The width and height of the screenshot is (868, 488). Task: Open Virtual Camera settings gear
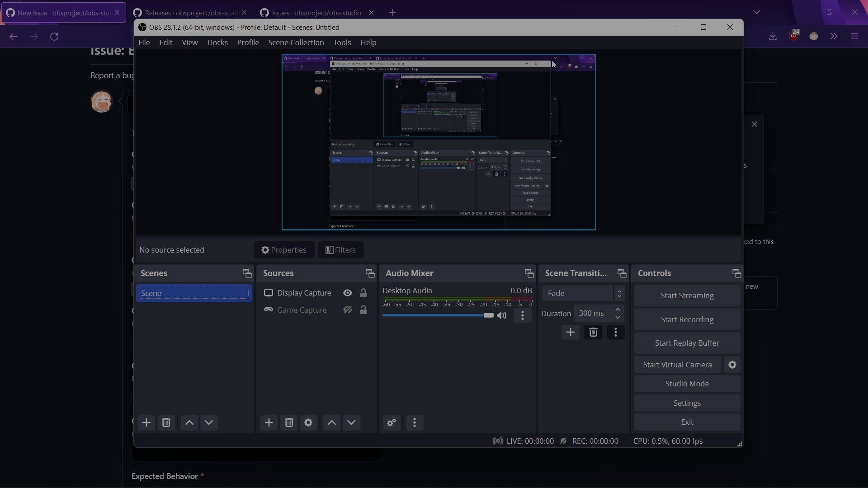(732, 365)
